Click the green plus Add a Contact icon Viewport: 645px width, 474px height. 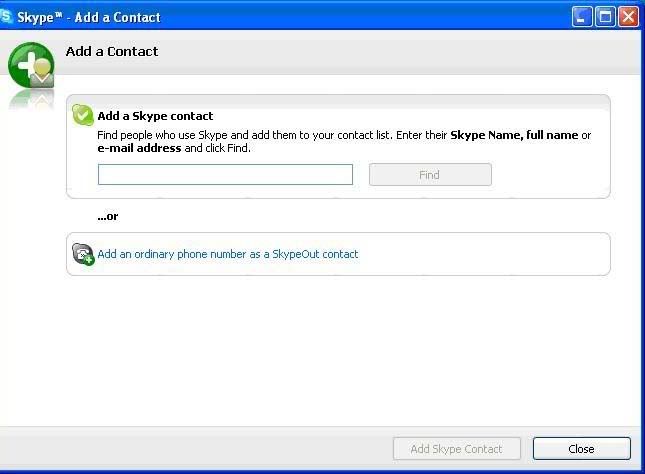31,67
